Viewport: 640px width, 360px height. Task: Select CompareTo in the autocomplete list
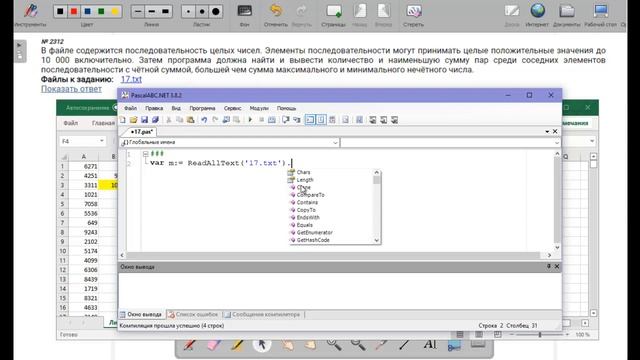[x=311, y=195]
